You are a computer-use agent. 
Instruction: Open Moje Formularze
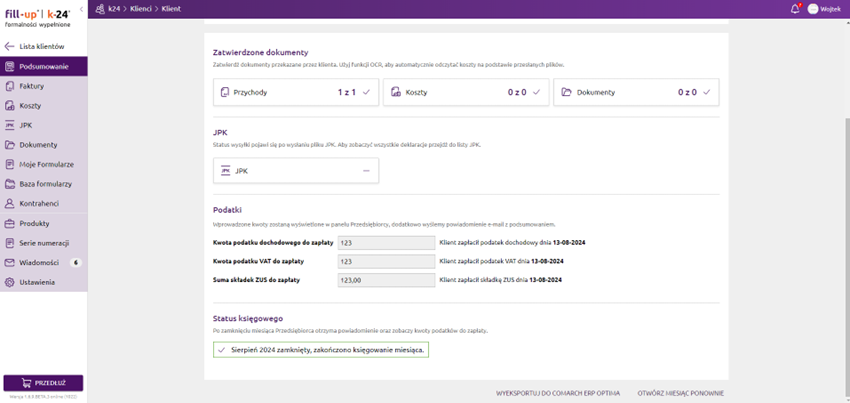43,164
